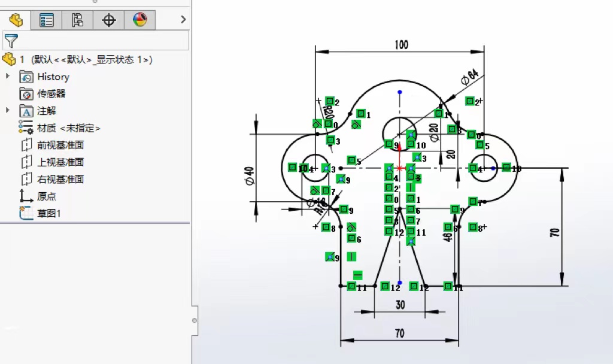Viewport: 613px width, 364px height.
Task: Select the 上视基准面 plane icon
Action: [26, 162]
